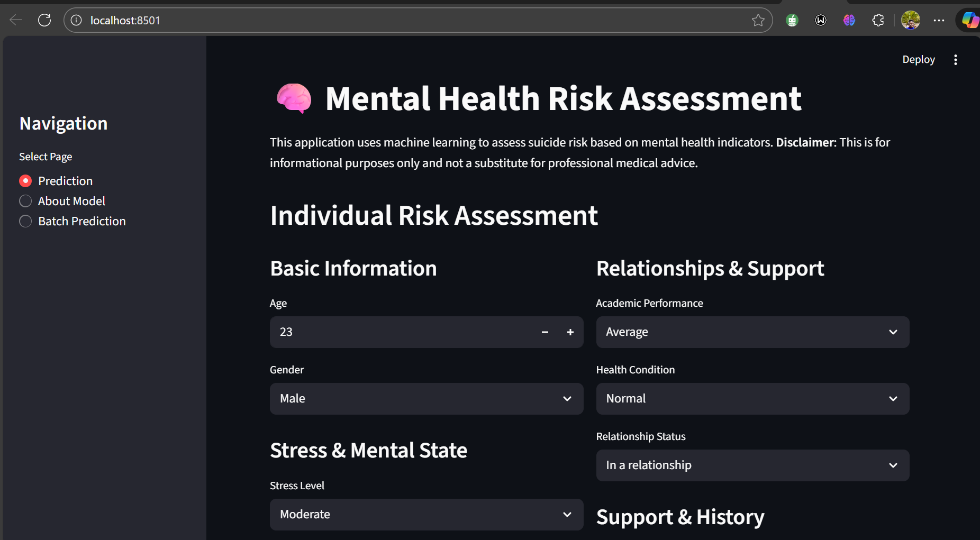980x540 pixels.
Task: Open the Academic Performance dropdown
Action: click(x=752, y=332)
